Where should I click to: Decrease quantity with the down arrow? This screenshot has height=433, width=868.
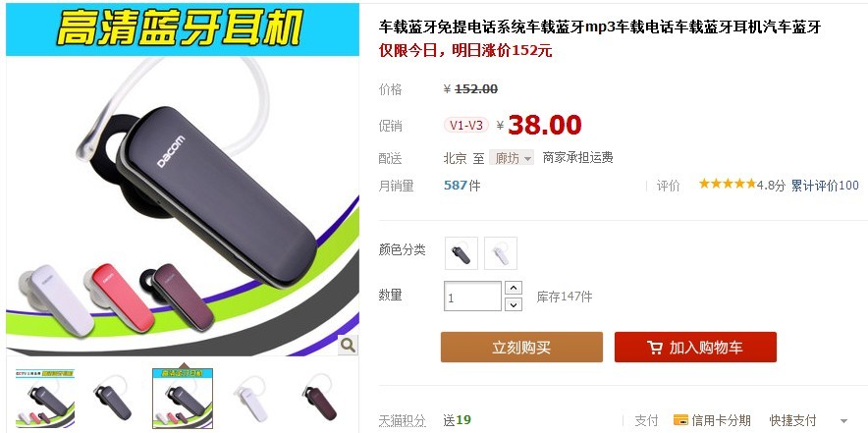coord(514,304)
